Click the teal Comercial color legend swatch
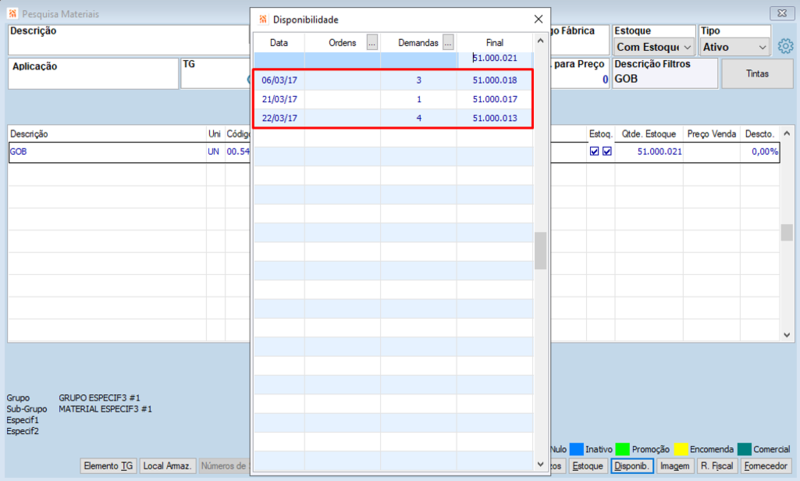The width and height of the screenshot is (800, 481). (x=744, y=449)
